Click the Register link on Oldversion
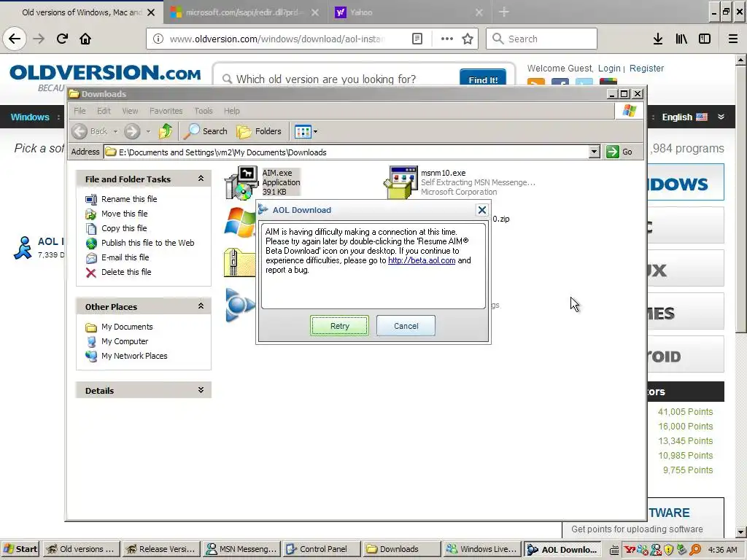This screenshot has height=560, width=747. point(646,68)
